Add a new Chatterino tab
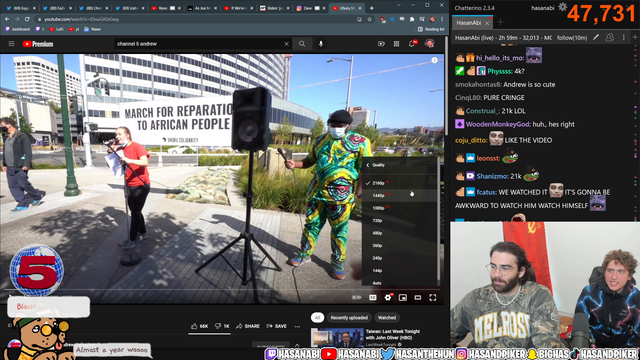 (x=500, y=22)
